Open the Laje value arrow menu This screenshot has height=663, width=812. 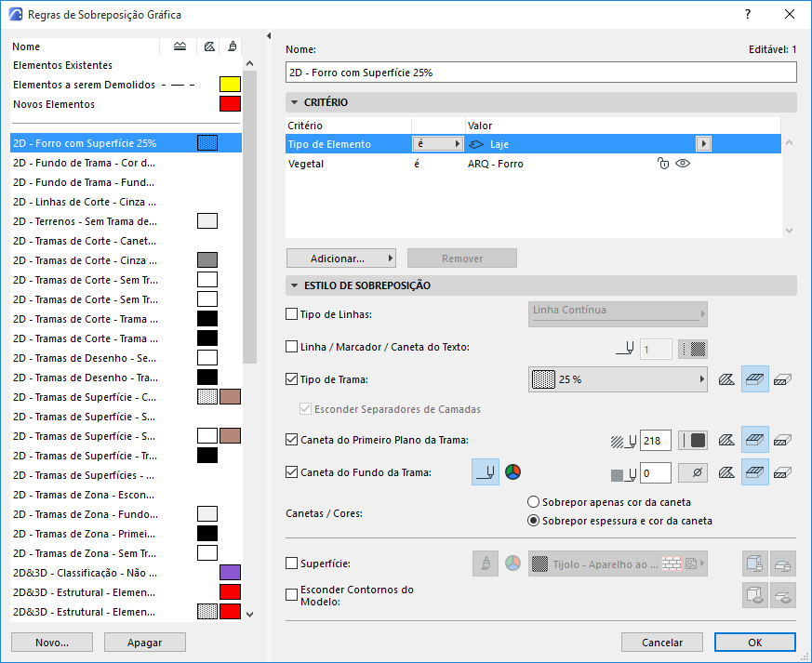703,144
